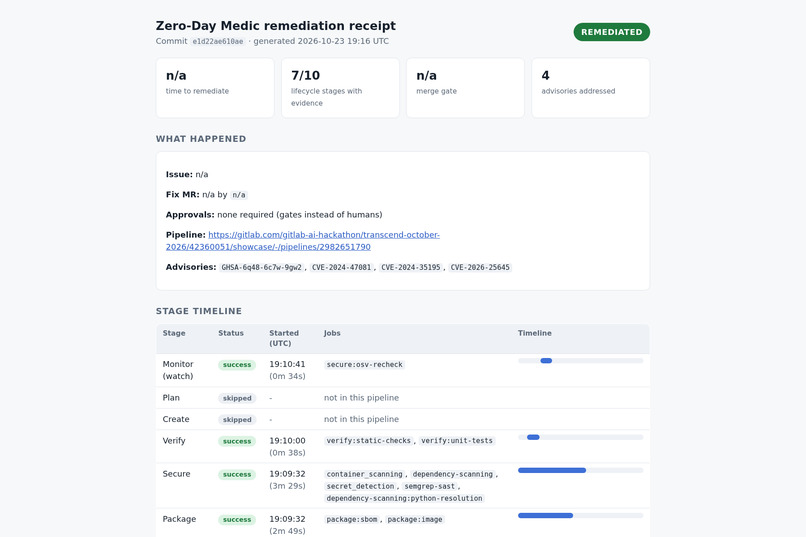Click the skipped badge in Create row
This screenshot has height=537, width=806.
[237, 420]
